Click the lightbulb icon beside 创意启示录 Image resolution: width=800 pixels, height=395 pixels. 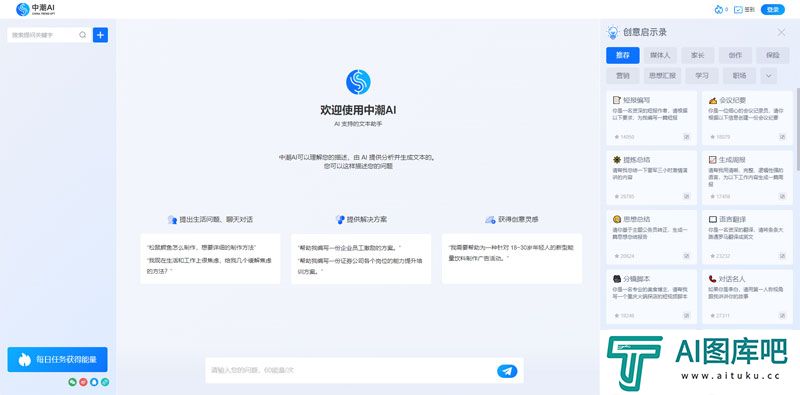point(612,32)
